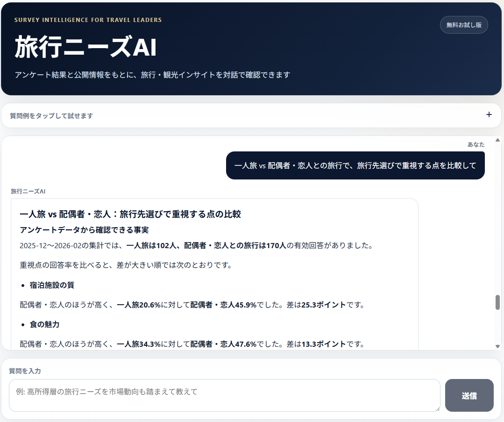Click the chat scrollbar thumb

497,302
